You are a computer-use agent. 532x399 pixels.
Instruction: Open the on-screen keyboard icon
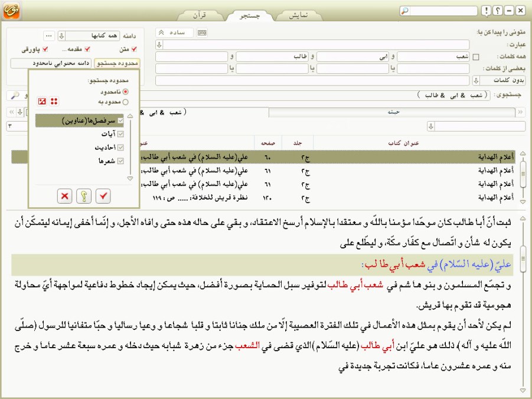point(202,32)
